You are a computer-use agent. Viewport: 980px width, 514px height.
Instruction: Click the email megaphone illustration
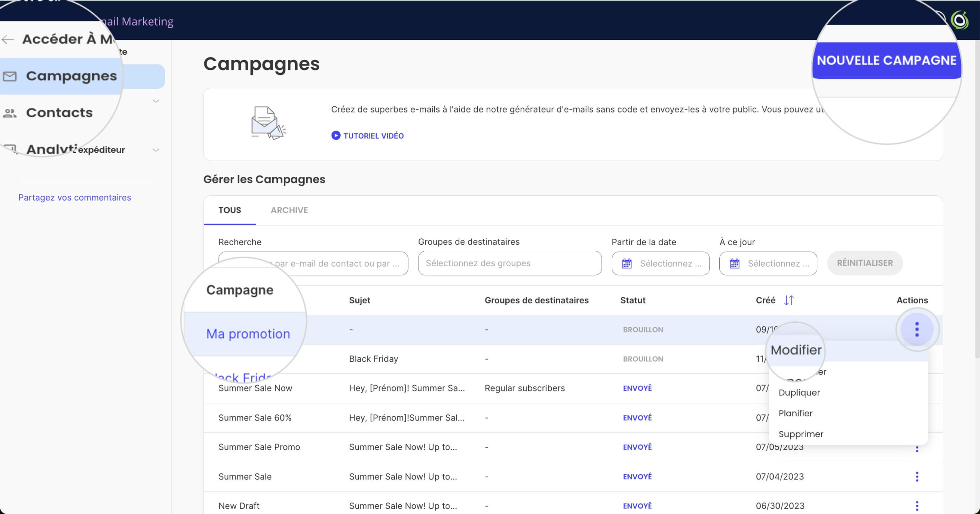pyautogui.click(x=269, y=123)
